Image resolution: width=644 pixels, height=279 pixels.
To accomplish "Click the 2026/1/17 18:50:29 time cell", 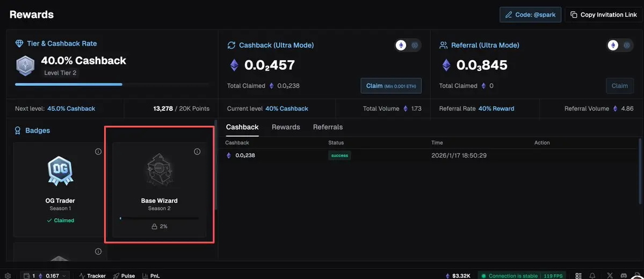I will [459, 156].
